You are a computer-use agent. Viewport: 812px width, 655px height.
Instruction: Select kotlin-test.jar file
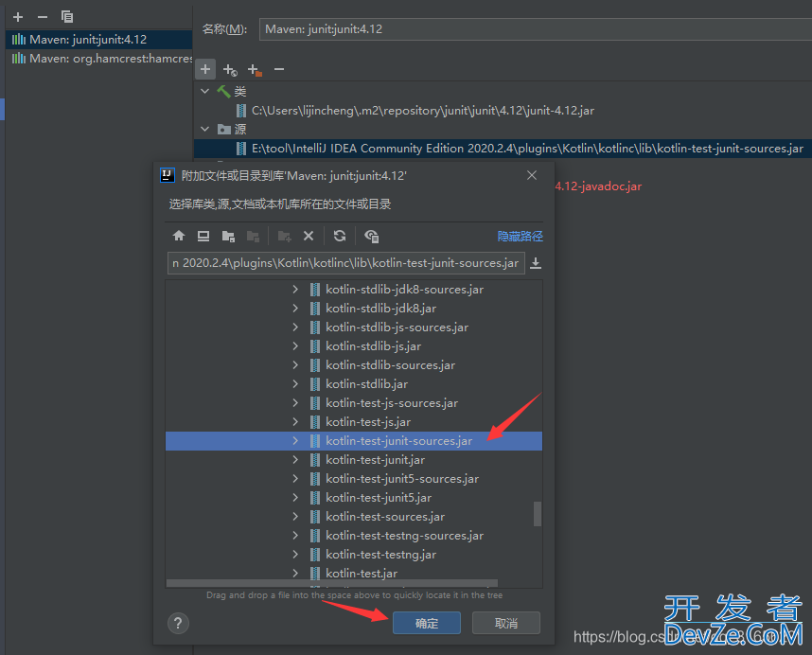(362, 574)
